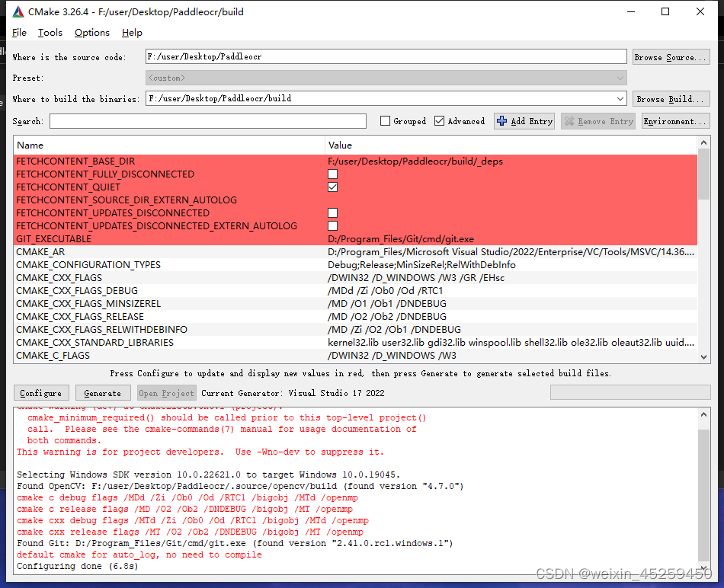
Task: Click the Value column header
Action: click(511, 145)
